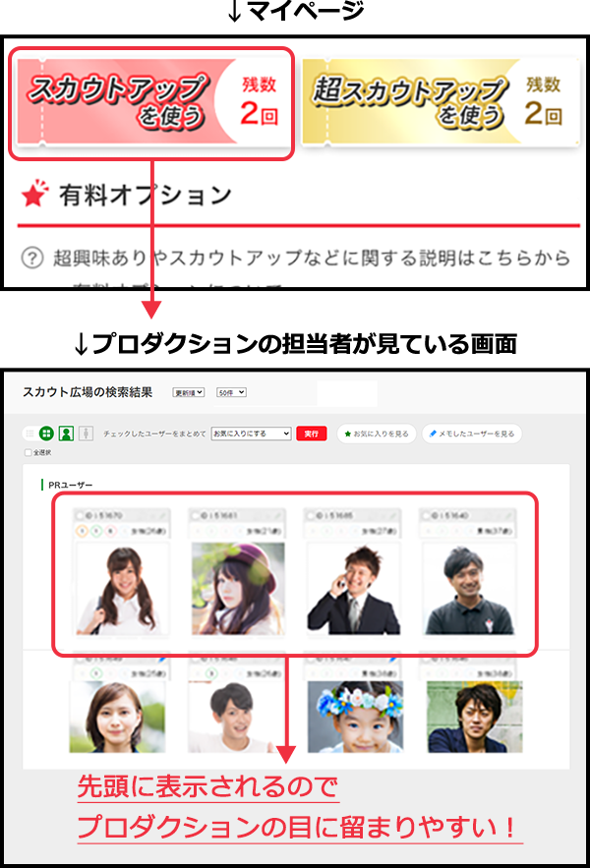The image size is (590, 868).
Task: Select the full-body photo view icon
Action: (86, 434)
